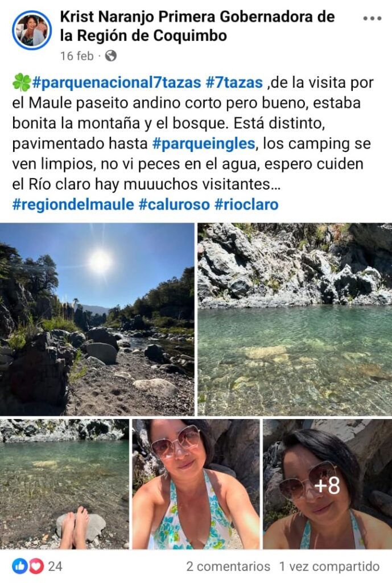This screenshot has height=583, width=392.
Task: Show who shared via 1 vez compartido
Action: click(329, 566)
